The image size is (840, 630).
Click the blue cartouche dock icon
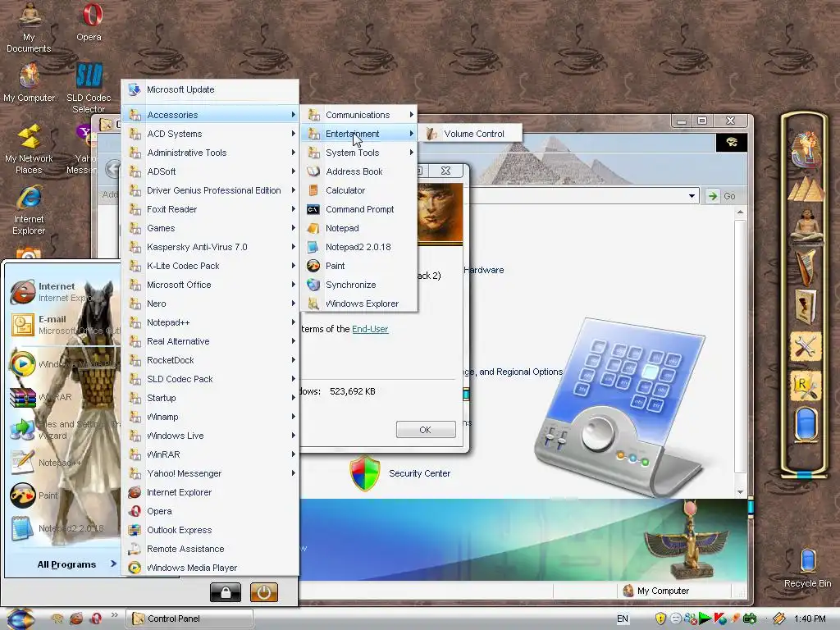[806, 424]
